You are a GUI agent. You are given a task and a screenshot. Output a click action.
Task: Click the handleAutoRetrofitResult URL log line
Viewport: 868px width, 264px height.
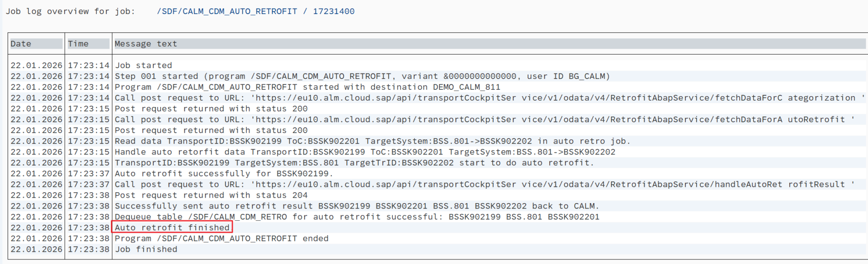tap(484, 185)
